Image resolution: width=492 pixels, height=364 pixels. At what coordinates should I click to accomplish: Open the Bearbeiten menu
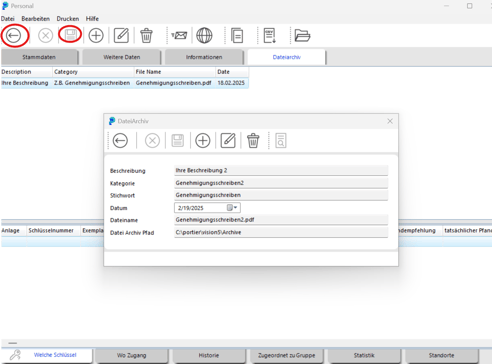tap(36, 19)
